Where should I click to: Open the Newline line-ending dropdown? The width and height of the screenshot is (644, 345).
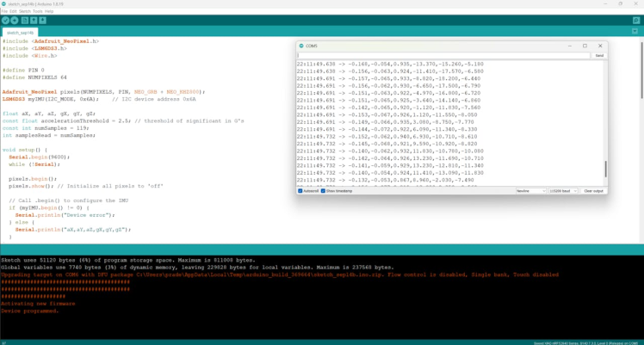tap(530, 191)
